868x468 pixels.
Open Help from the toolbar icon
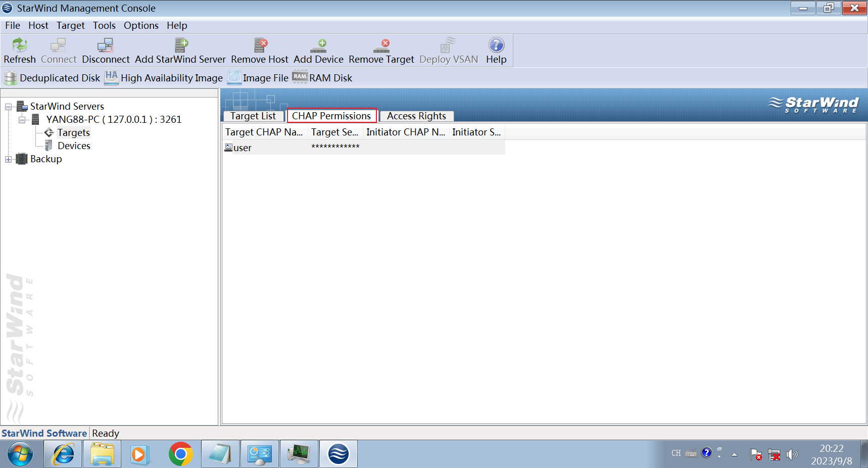(x=496, y=45)
